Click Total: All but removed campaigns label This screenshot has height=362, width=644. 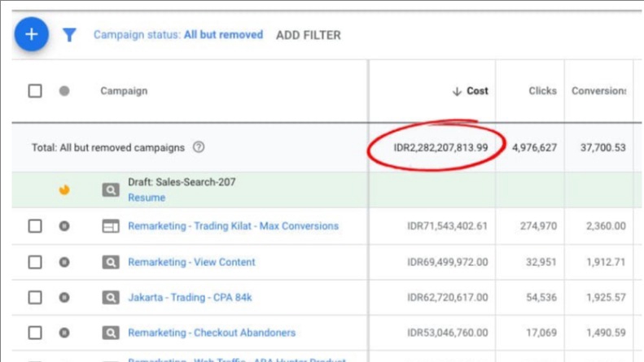point(108,147)
